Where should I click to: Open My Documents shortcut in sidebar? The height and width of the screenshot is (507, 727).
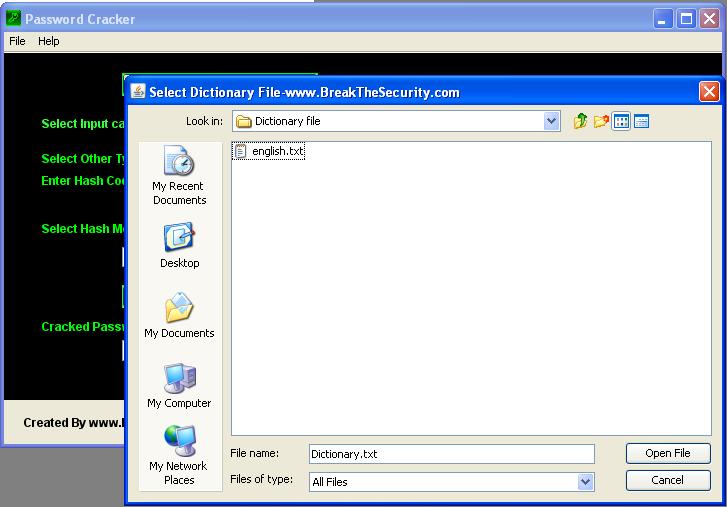coord(179,315)
